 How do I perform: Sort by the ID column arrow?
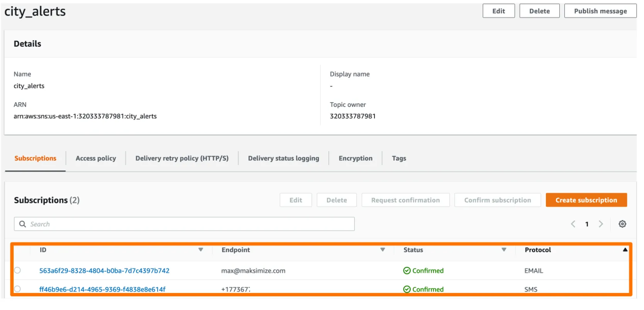(201, 250)
